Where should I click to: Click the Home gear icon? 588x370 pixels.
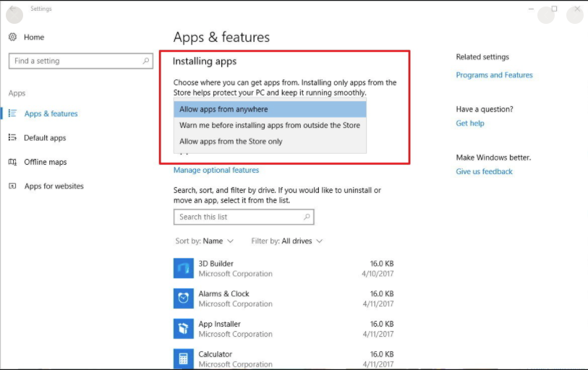(x=13, y=37)
